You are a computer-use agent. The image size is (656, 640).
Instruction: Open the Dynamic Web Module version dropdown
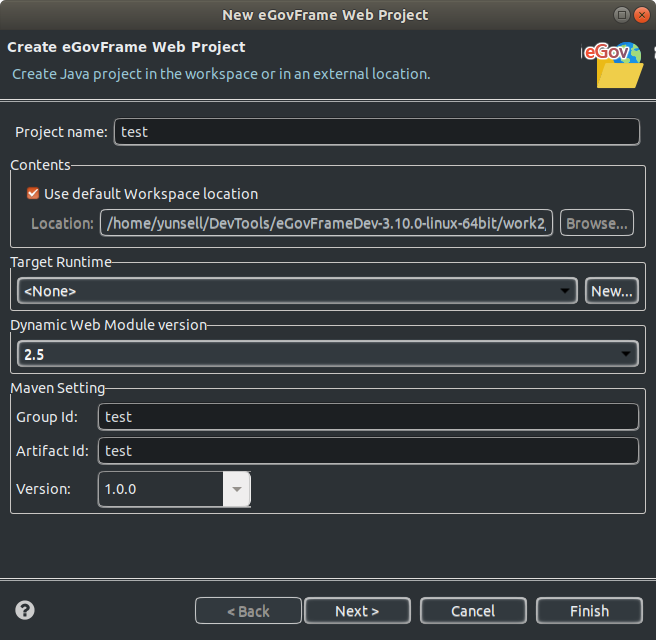pos(328,354)
